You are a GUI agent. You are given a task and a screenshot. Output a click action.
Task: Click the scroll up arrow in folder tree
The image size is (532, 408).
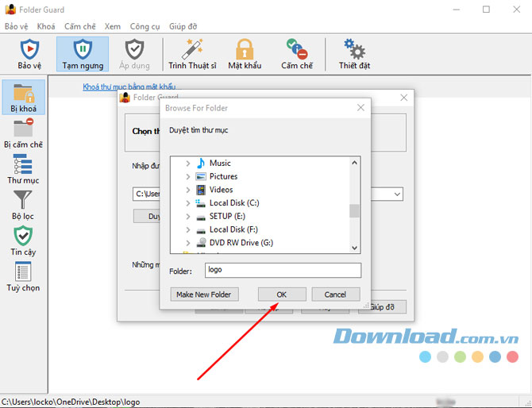tap(354, 163)
